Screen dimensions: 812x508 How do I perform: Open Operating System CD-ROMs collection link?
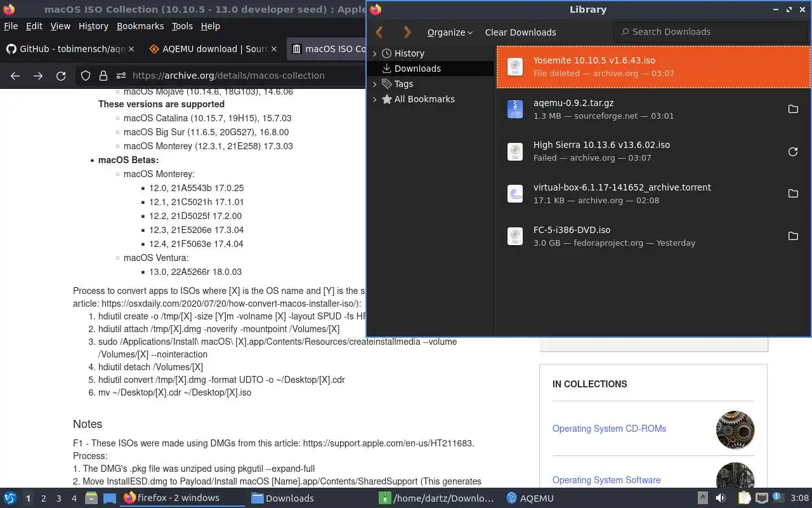609,429
